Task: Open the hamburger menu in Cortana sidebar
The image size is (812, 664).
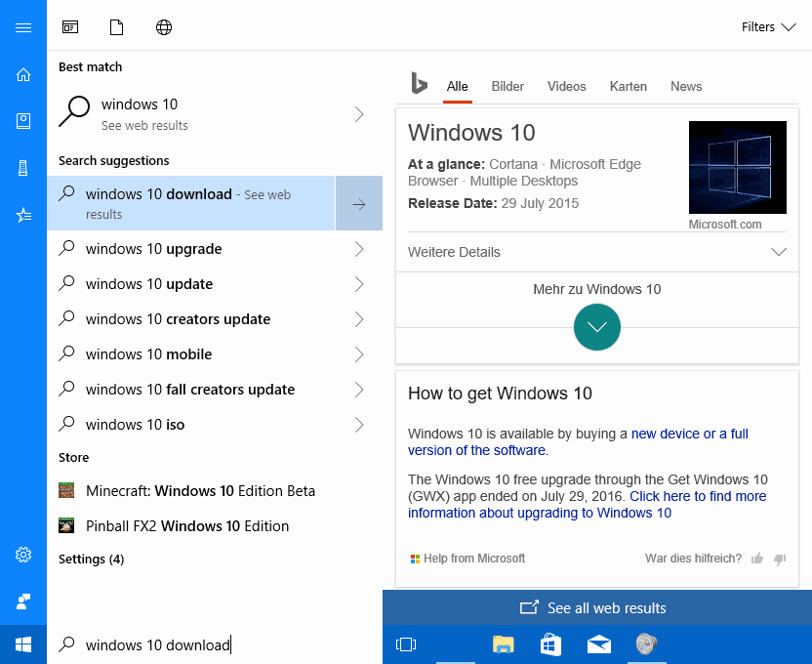Action: coord(23,27)
